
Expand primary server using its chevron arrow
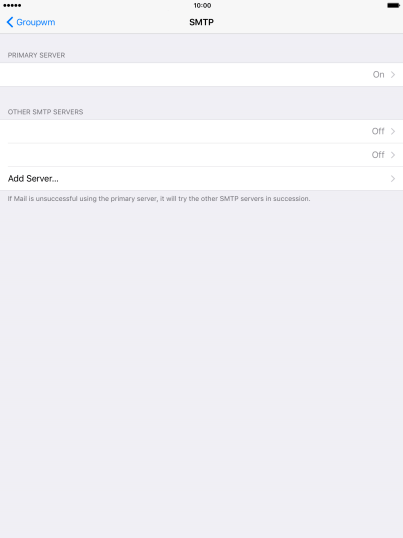tap(393, 74)
